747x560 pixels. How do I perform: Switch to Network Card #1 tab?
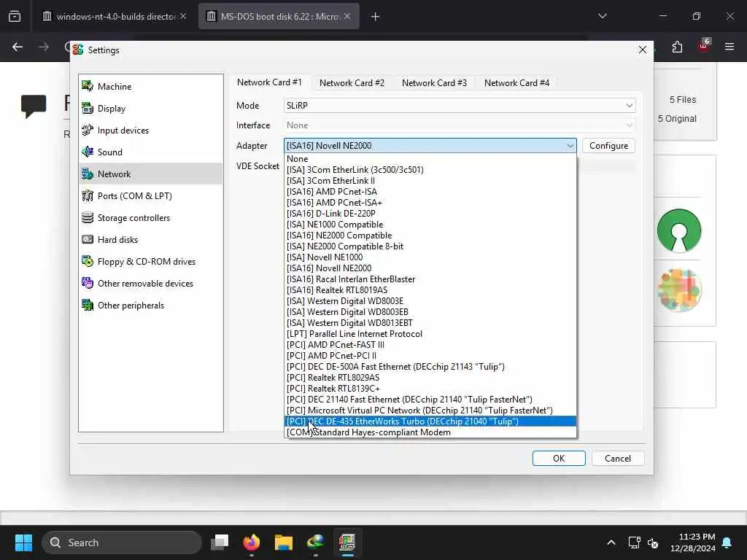click(269, 82)
